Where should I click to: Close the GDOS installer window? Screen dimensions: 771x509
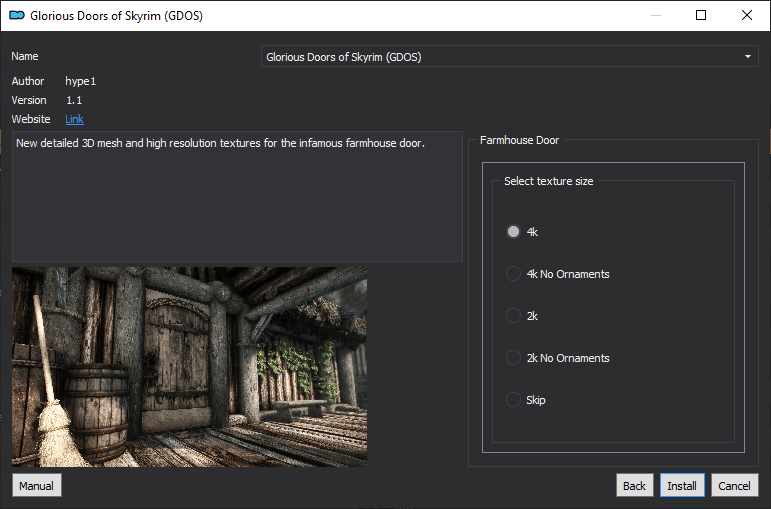point(747,15)
